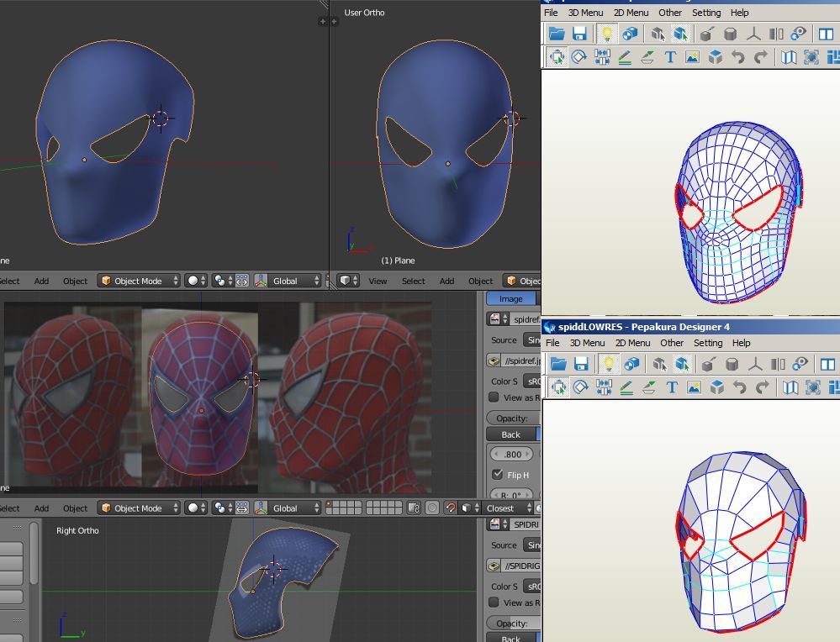Open Setting menu in spiddLOWRES Pepakura window
This screenshot has height=642, width=840.
pos(708,343)
